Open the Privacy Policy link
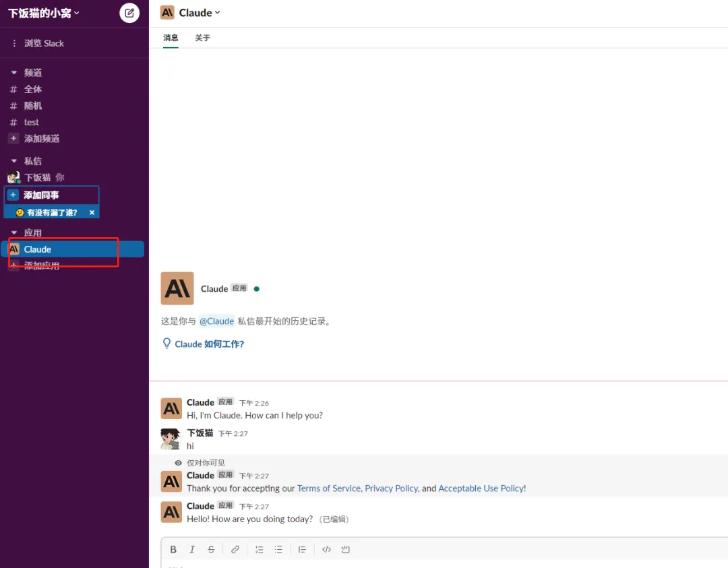Viewport: 728px width, 568px height. [x=392, y=488]
